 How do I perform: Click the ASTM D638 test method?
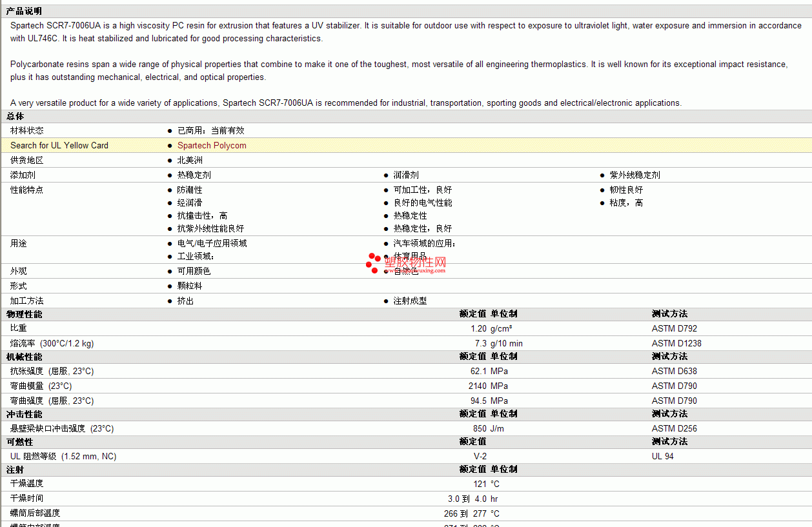click(675, 371)
